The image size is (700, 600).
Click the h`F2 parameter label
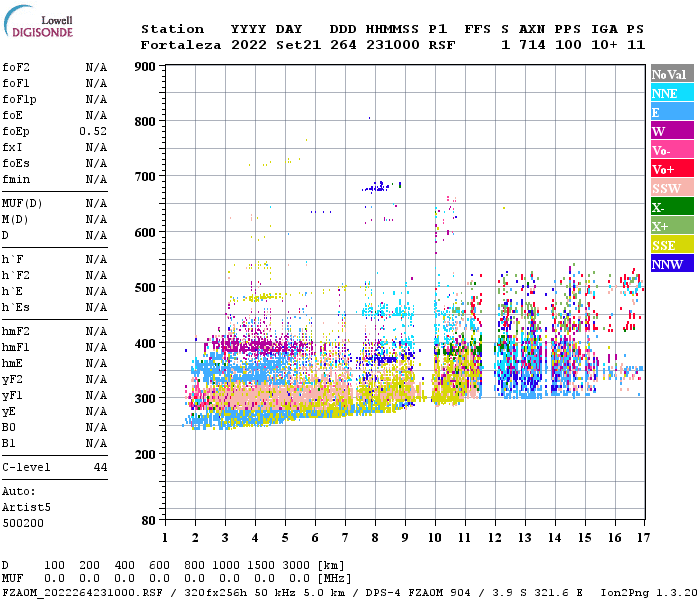[x=16, y=275]
